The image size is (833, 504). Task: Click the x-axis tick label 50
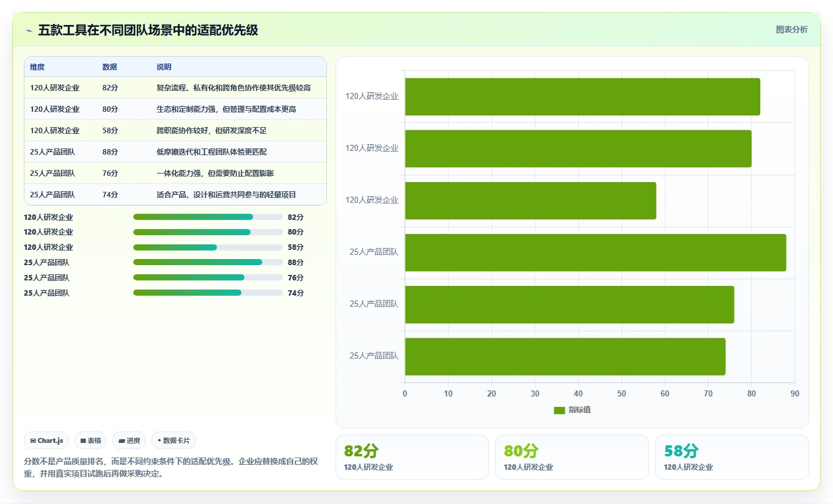[x=622, y=393]
